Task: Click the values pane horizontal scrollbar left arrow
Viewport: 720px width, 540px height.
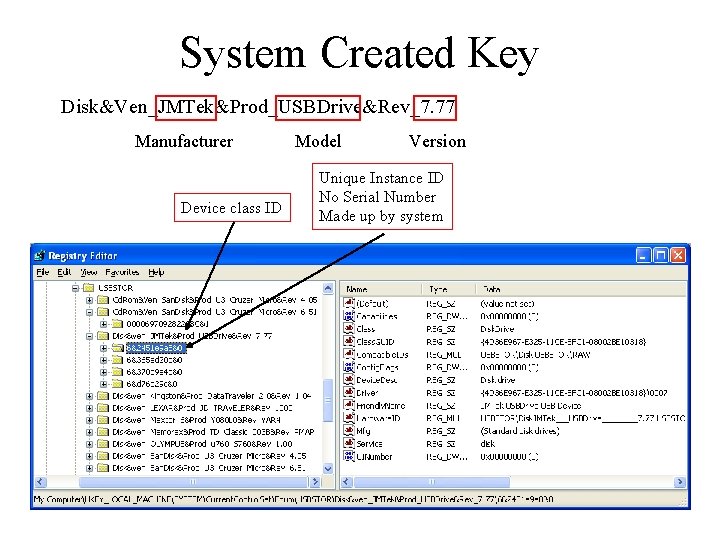Action: (x=347, y=482)
